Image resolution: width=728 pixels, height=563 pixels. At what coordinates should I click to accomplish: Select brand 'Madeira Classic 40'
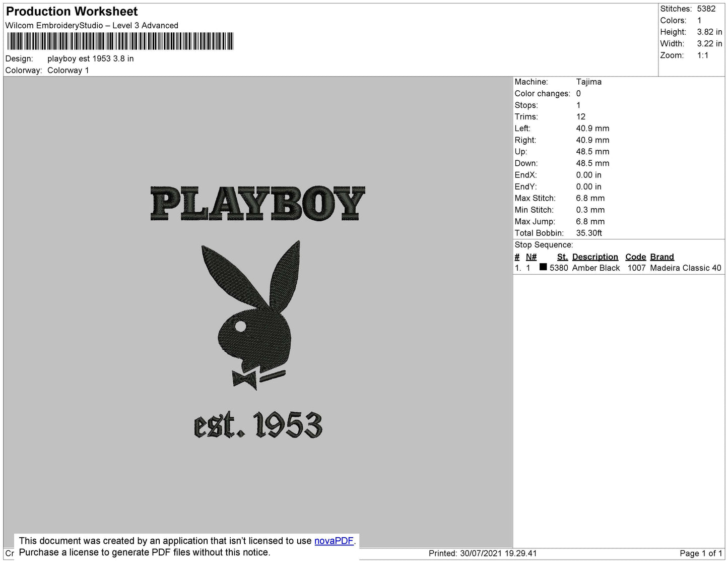686,268
